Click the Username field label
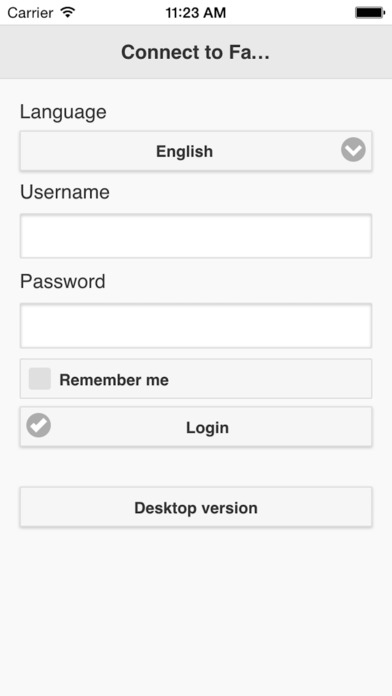Image resolution: width=392 pixels, height=696 pixels. [65, 192]
